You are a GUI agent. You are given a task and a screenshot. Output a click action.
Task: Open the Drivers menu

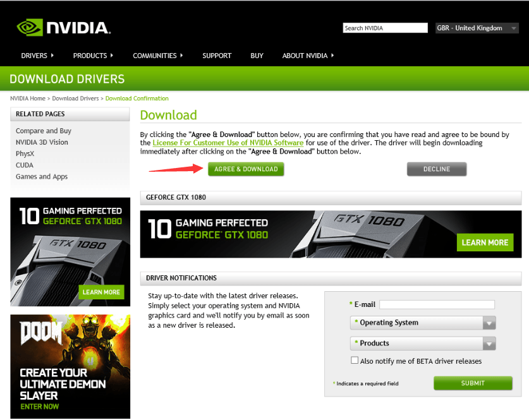tap(37, 56)
